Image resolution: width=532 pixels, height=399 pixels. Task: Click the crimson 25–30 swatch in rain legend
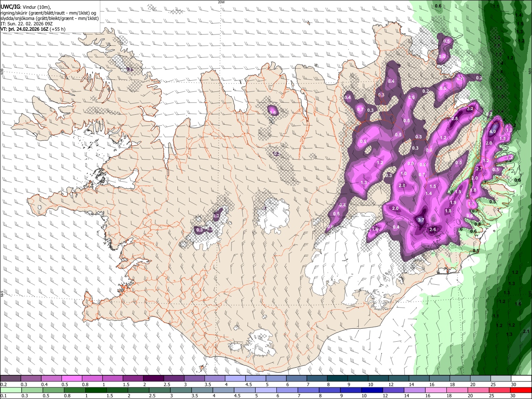pos(500,390)
